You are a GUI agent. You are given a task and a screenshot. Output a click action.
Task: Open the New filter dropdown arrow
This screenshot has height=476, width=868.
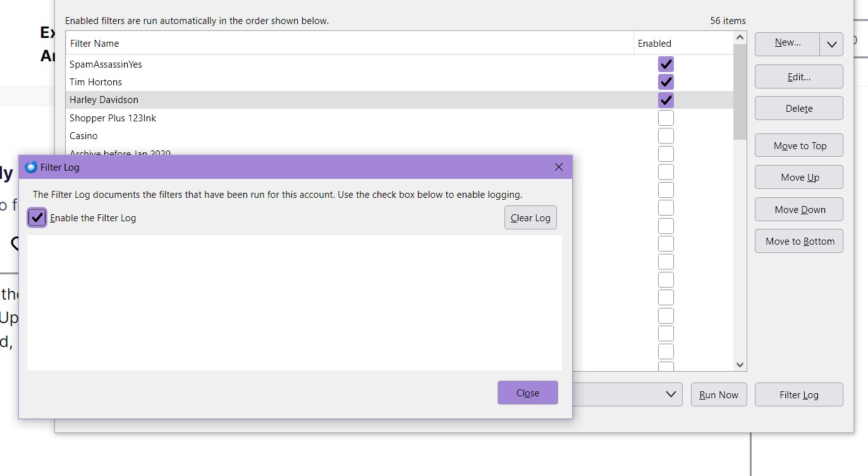(x=831, y=44)
